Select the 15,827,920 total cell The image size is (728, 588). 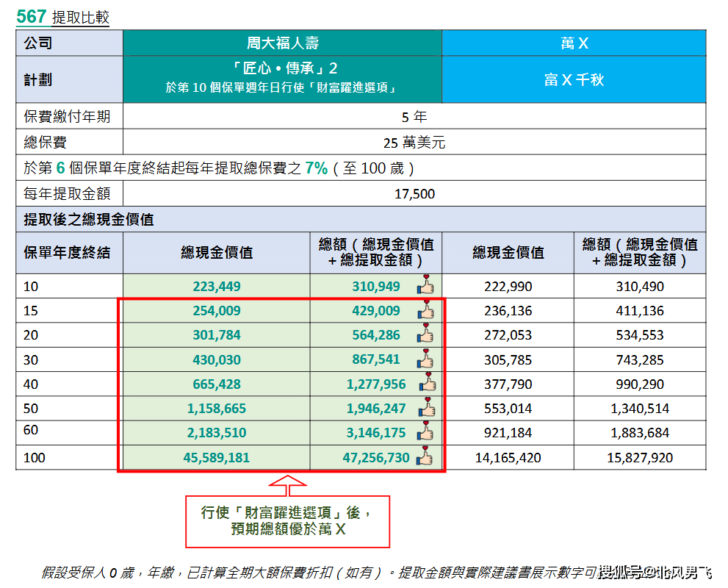[639, 457]
